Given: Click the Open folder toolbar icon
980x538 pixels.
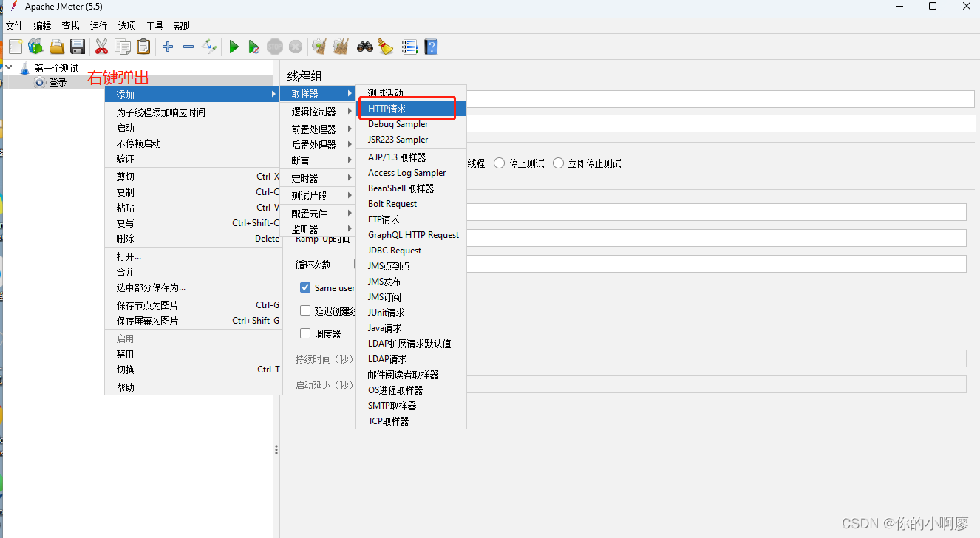Looking at the screenshot, I should click(57, 47).
